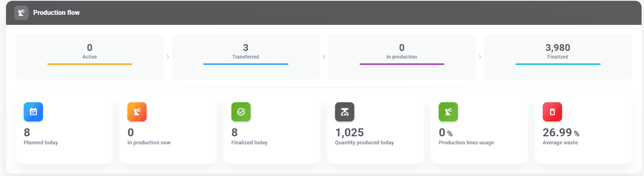Click the orange bar under Active
The width and height of the screenshot is (644, 176).
click(90, 64)
